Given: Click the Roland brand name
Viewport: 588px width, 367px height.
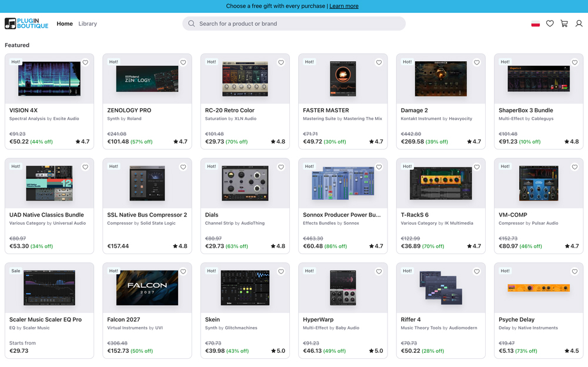Looking at the screenshot, I should 134,119.
